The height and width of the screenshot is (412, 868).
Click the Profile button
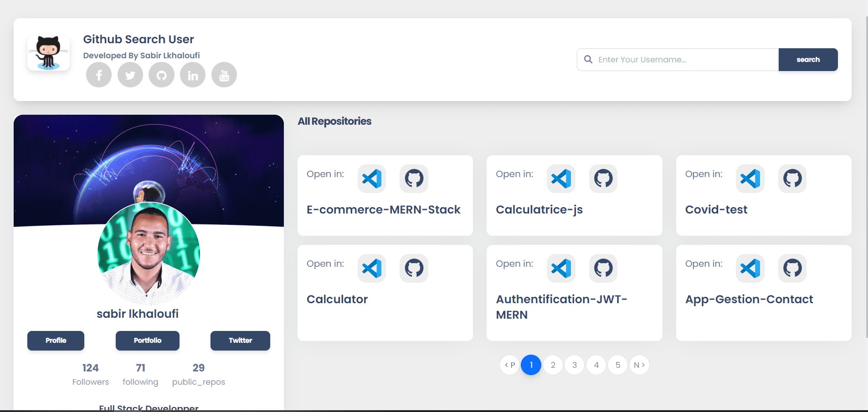coord(56,341)
